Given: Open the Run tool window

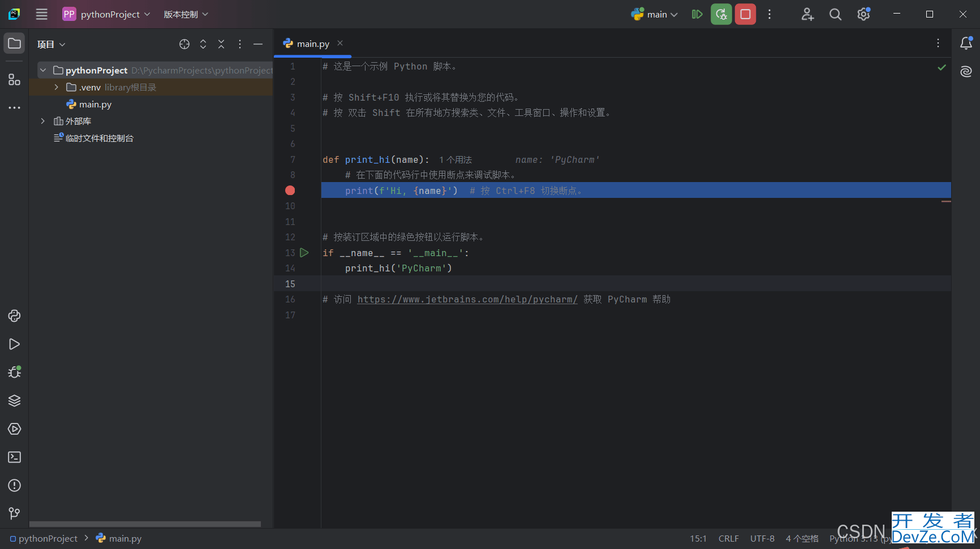Looking at the screenshot, I should 14,344.
